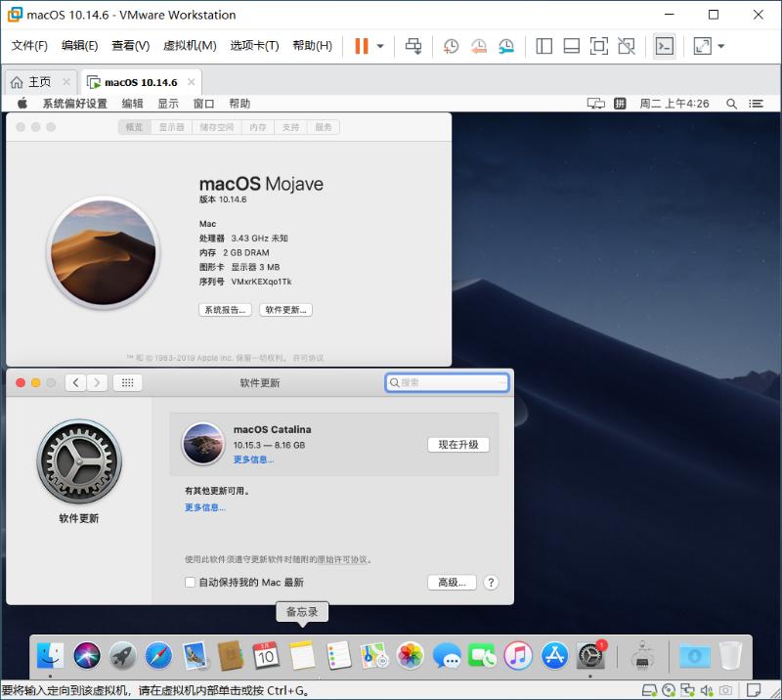Pause the virtual machine with the pause button
The width and height of the screenshot is (782, 700).
click(361, 45)
